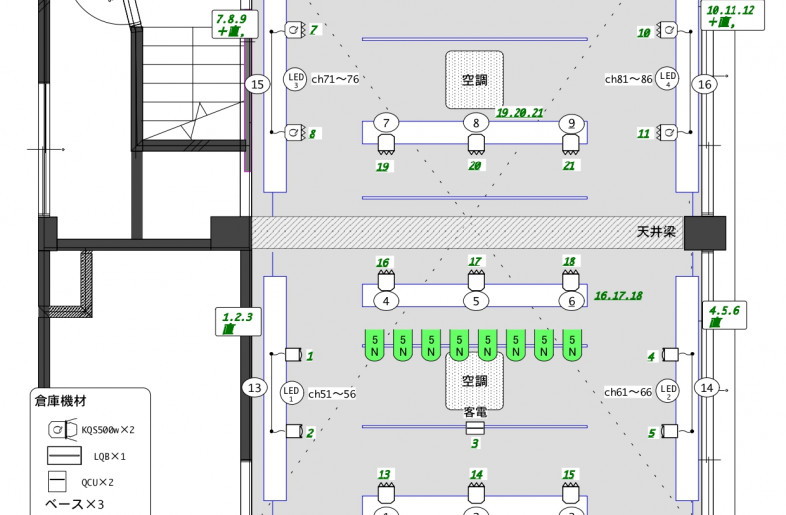The height and width of the screenshot is (515, 786).
Task: Click the spotlight fixture beside green 11
Action: pyautogui.click(x=667, y=133)
